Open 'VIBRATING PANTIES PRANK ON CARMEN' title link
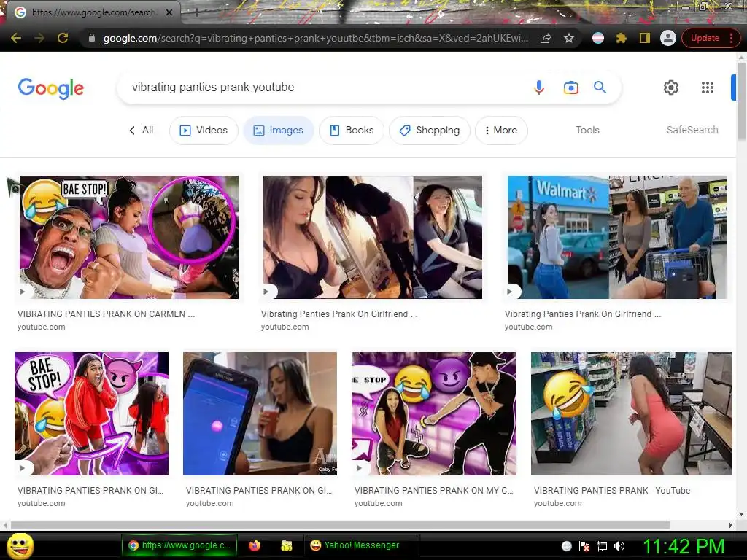This screenshot has width=747, height=560. (x=107, y=314)
